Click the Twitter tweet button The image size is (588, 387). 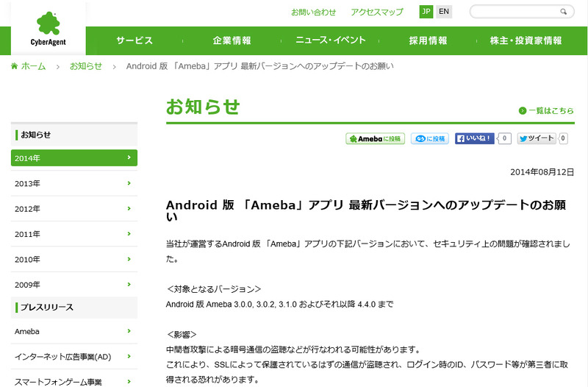click(x=537, y=138)
